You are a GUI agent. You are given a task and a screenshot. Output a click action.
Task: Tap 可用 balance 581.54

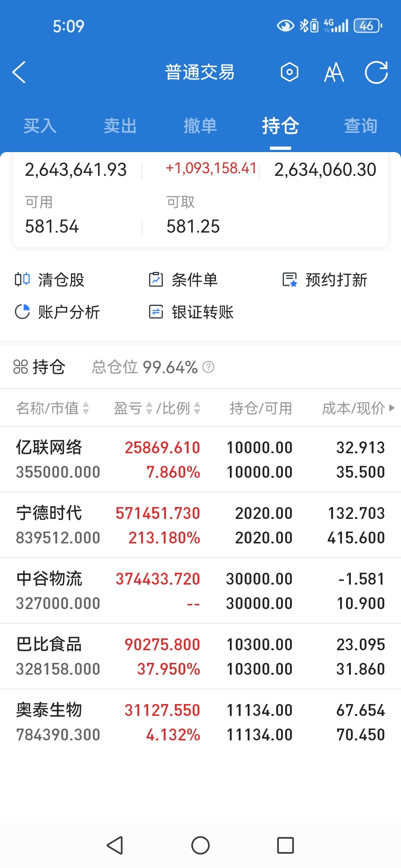pyautogui.click(x=52, y=226)
